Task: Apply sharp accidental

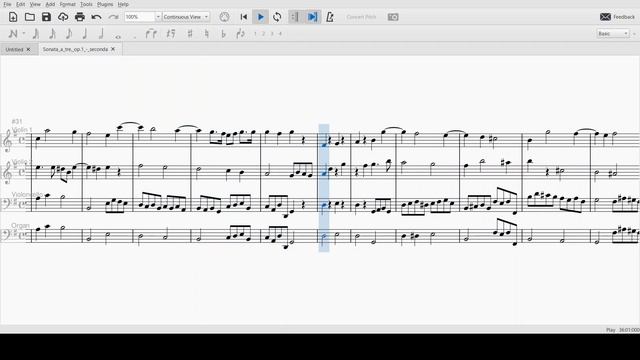Action: pyautogui.click(x=190, y=34)
